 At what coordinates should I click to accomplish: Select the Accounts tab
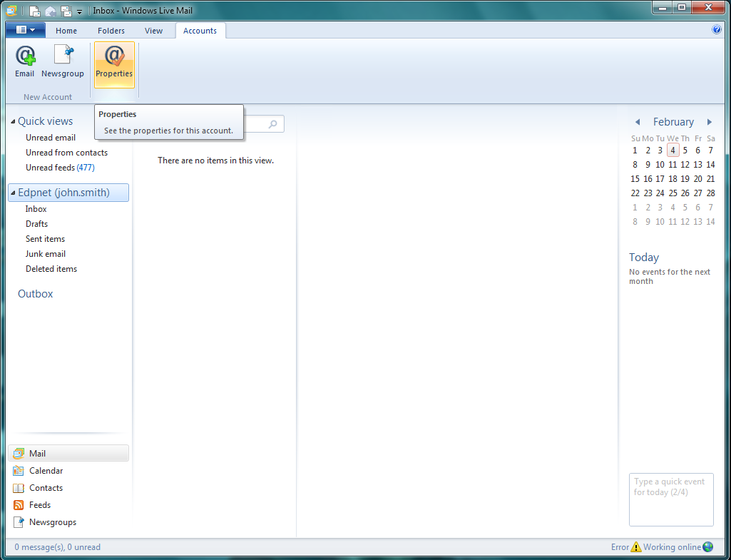[200, 31]
